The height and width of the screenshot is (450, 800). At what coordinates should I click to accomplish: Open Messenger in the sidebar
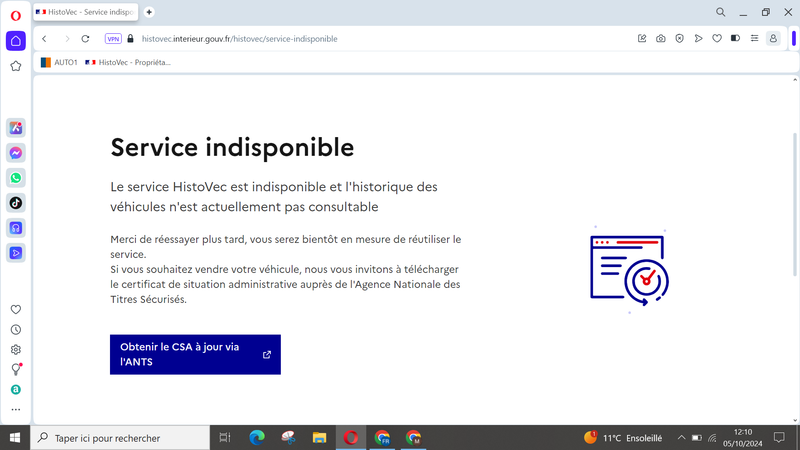[16, 153]
